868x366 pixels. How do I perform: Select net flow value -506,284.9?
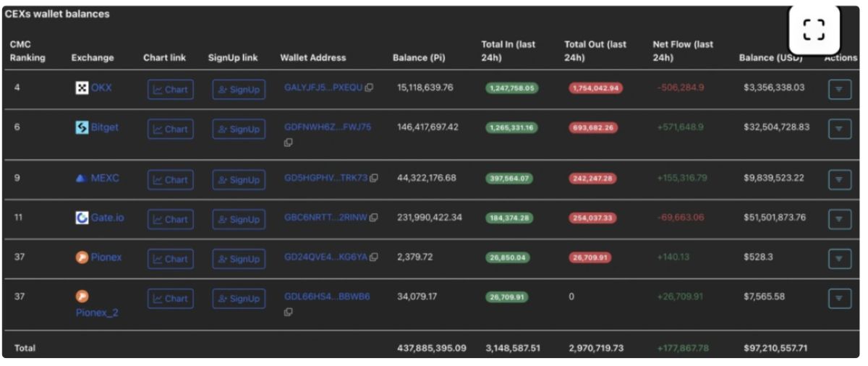pos(681,88)
